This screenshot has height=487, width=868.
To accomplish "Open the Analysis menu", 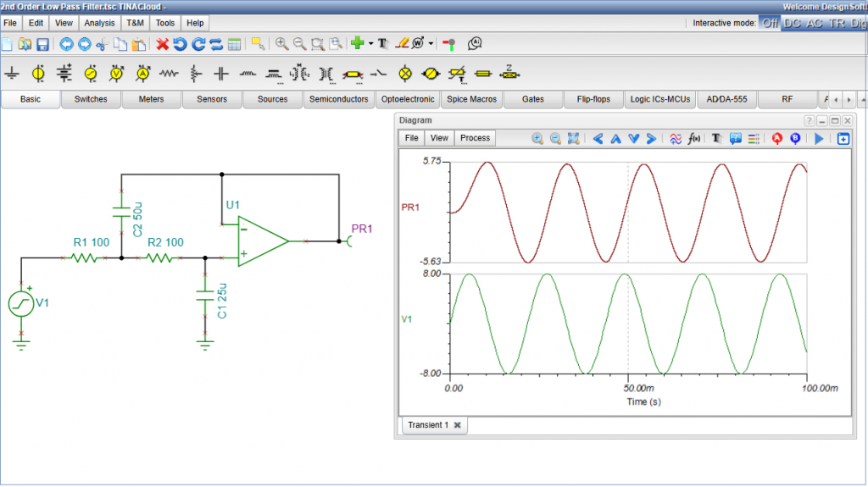I will pos(99,23).
